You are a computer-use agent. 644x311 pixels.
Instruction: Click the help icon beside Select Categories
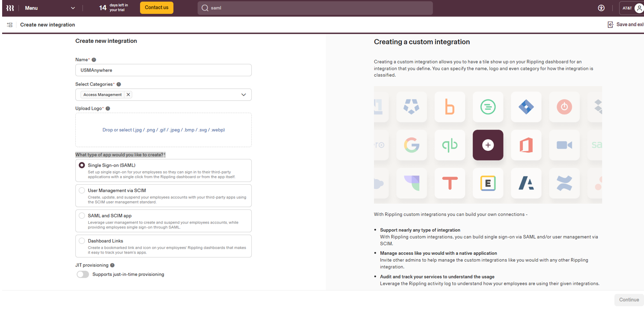(119, 84)
